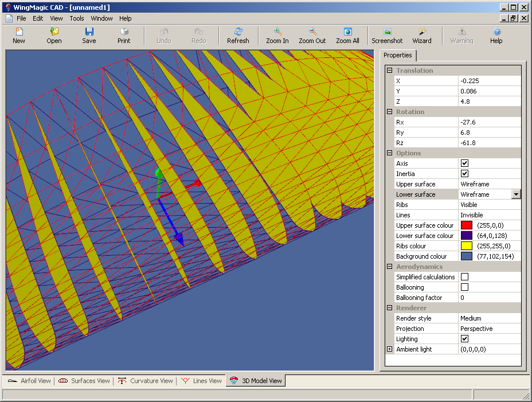Enable Simplified calculations checkbox
Viewport: 532px width, 402px height.
tap(464, 277)
